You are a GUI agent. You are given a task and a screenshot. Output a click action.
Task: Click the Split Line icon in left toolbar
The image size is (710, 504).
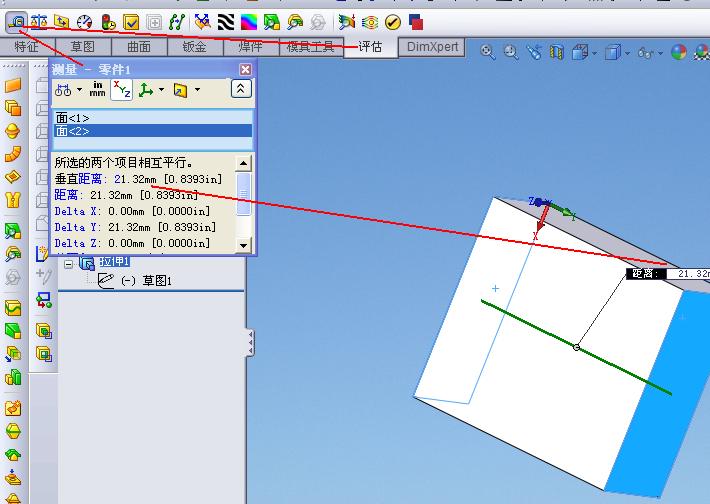coord(13,309)
